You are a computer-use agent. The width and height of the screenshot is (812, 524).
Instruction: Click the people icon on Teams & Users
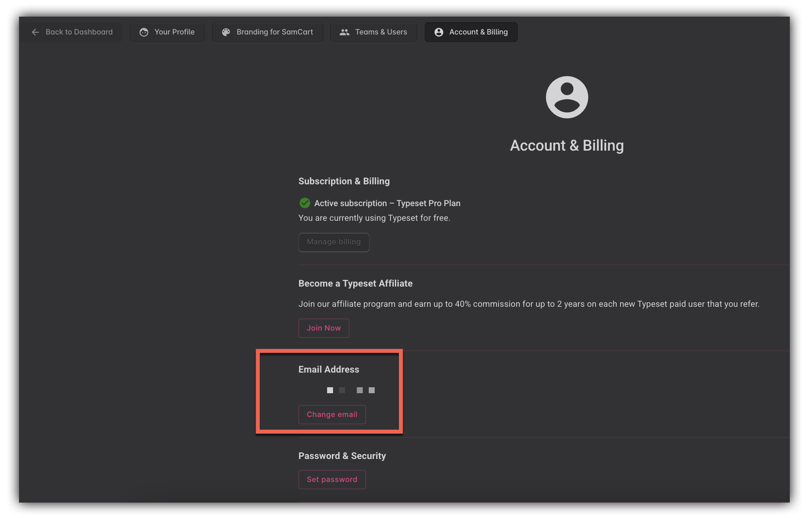pyautogui.click(x=345, y=32)
